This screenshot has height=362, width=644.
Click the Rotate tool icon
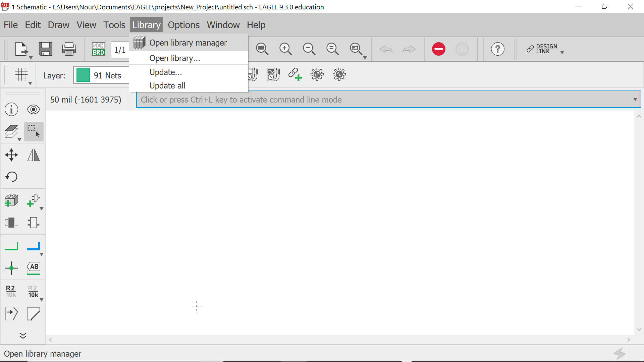point(11,177)
